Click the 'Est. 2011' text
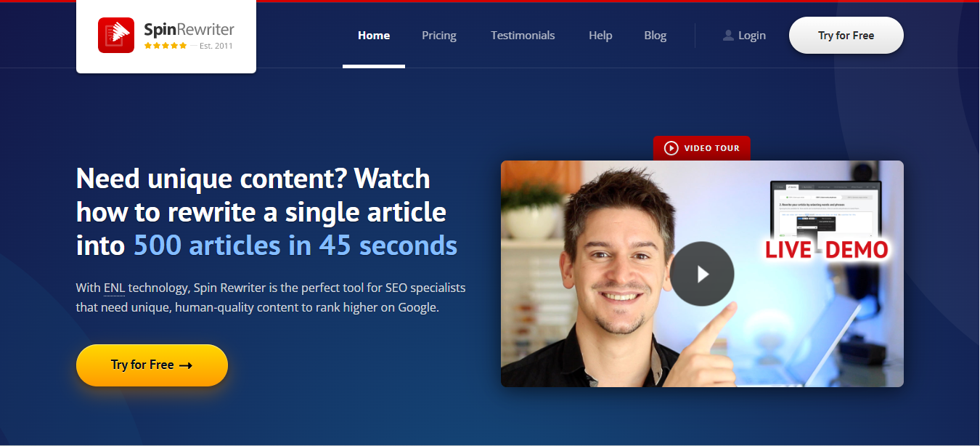 pos(216,46)
